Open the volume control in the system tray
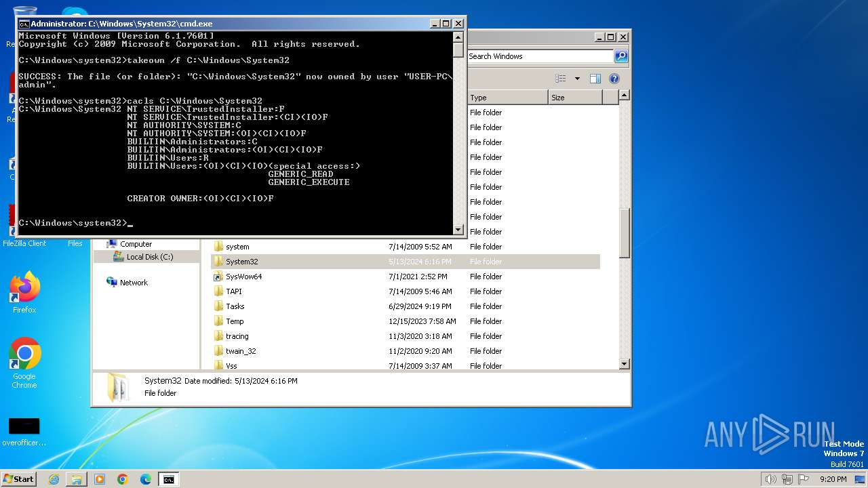The width and height of the screenshot is (868, 488). 770,479
